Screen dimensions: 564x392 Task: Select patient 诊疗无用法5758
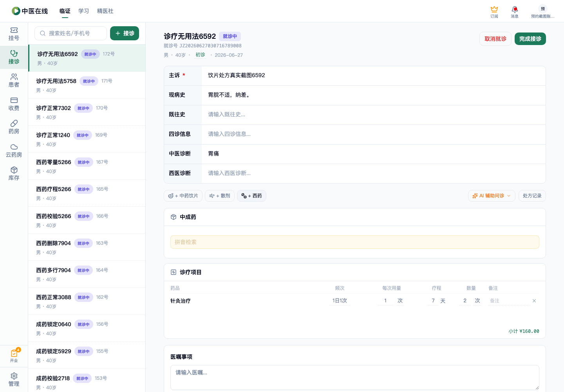(x=87, y=85)
